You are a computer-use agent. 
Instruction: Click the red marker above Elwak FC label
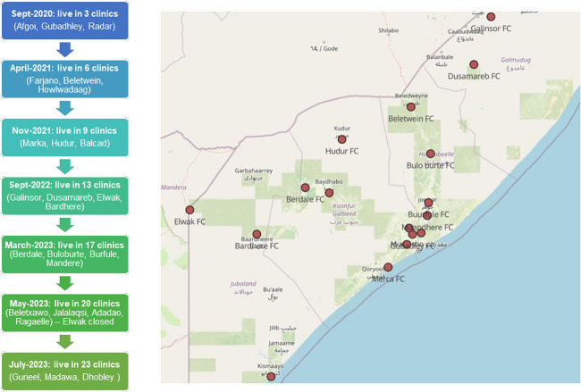click(x=189, y=210)
